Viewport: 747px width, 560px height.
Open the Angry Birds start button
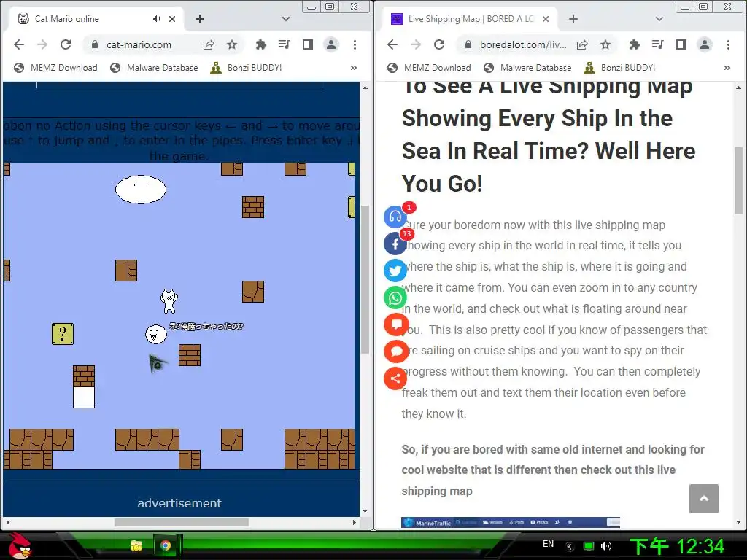[x=20, y=545]
